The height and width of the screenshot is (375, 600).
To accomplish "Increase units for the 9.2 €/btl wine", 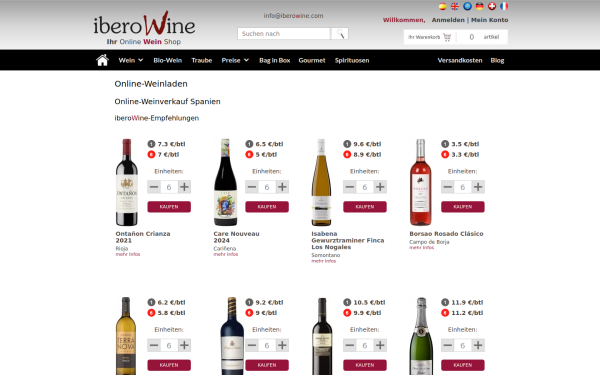I will pos(282,345).
